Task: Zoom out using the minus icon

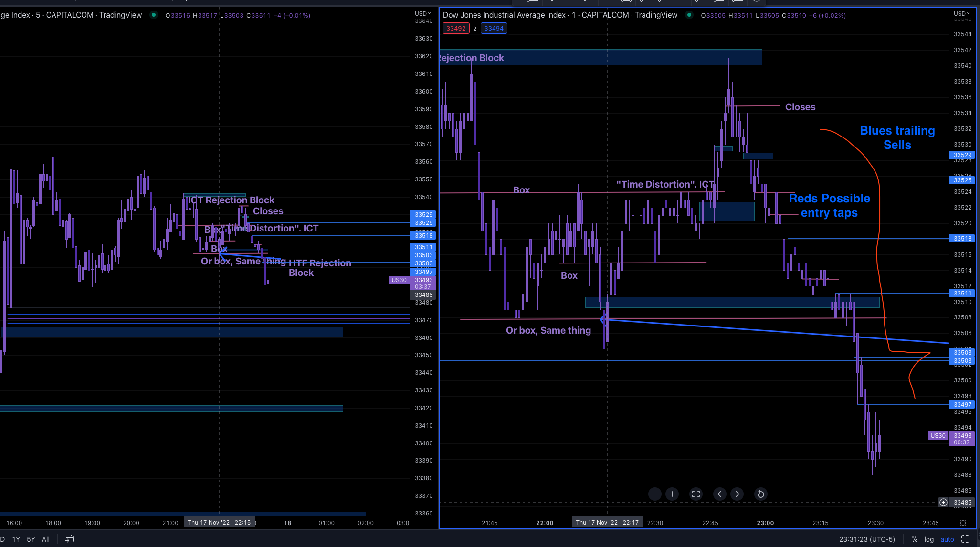Action: pyautogui.click(x=654, y=494)
